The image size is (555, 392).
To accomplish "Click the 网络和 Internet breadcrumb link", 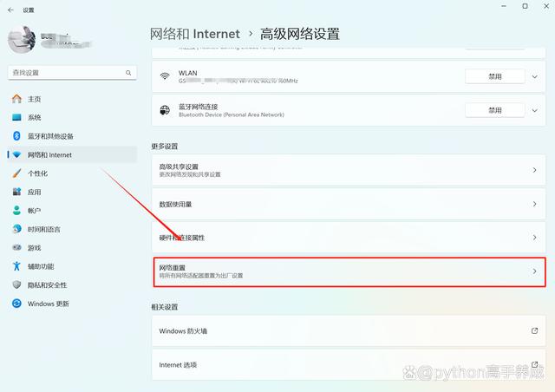I will tap(194, 34).
